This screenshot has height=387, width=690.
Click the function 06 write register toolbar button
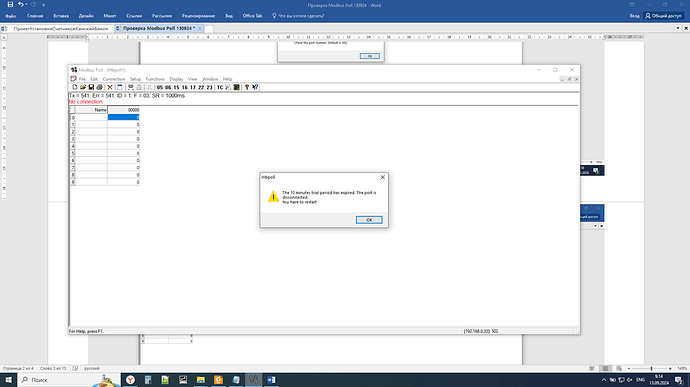(168, 88)
